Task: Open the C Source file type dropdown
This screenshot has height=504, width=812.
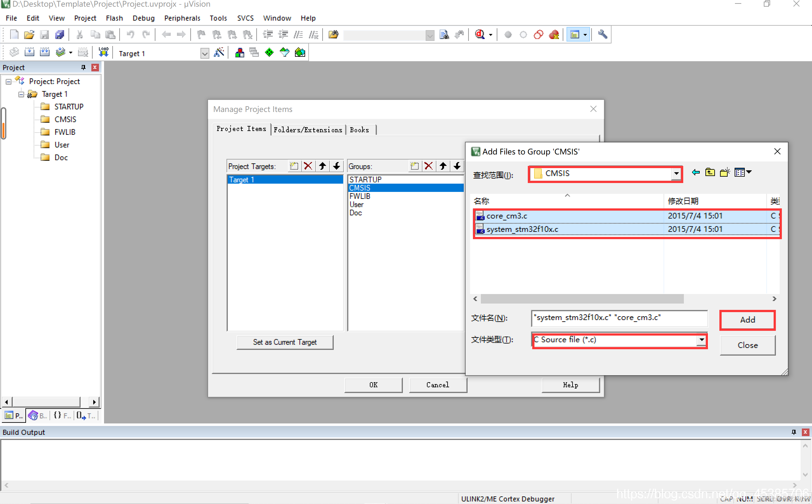Action: coord(702,340)
